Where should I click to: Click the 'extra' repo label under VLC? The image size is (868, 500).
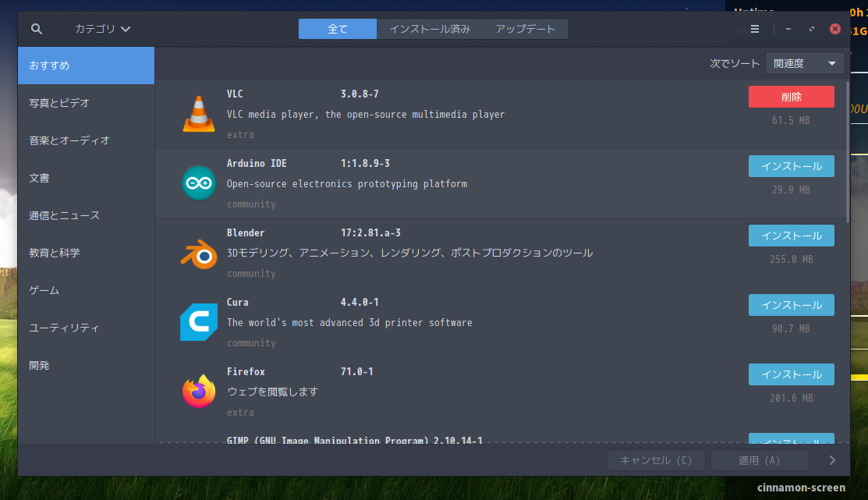(x=240, y=135)
